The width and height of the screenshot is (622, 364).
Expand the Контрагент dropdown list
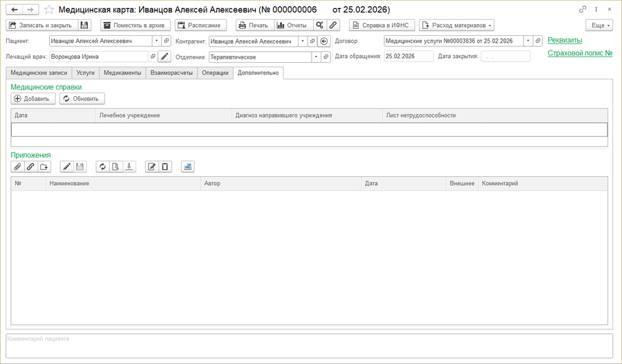(x=303, y=41)
